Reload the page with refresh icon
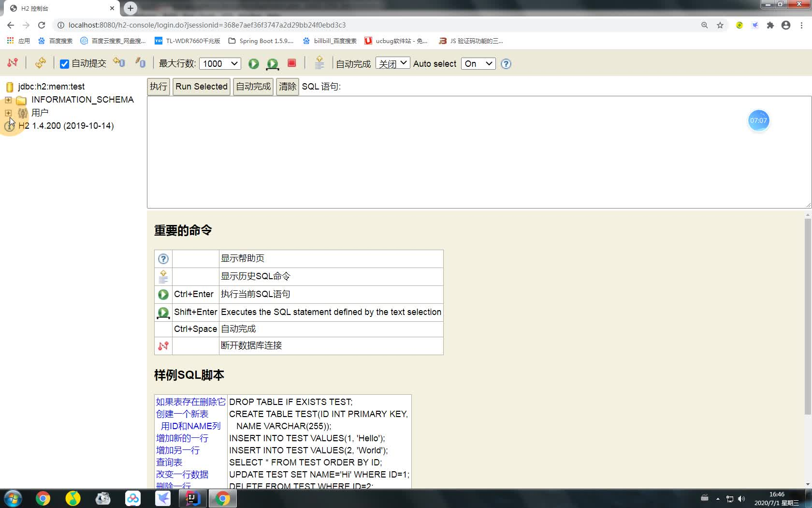The height and width of the screenshot is (508, 812). coord(42,25)
